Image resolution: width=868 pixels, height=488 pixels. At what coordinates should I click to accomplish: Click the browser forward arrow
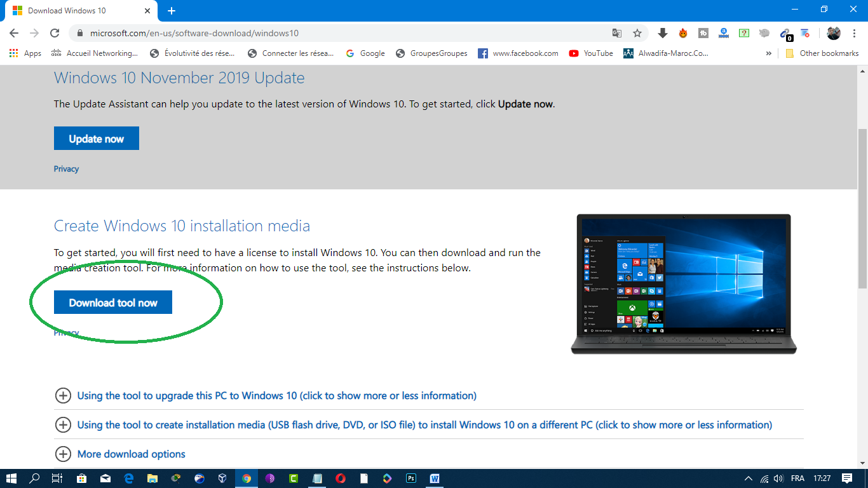(34, 33)
